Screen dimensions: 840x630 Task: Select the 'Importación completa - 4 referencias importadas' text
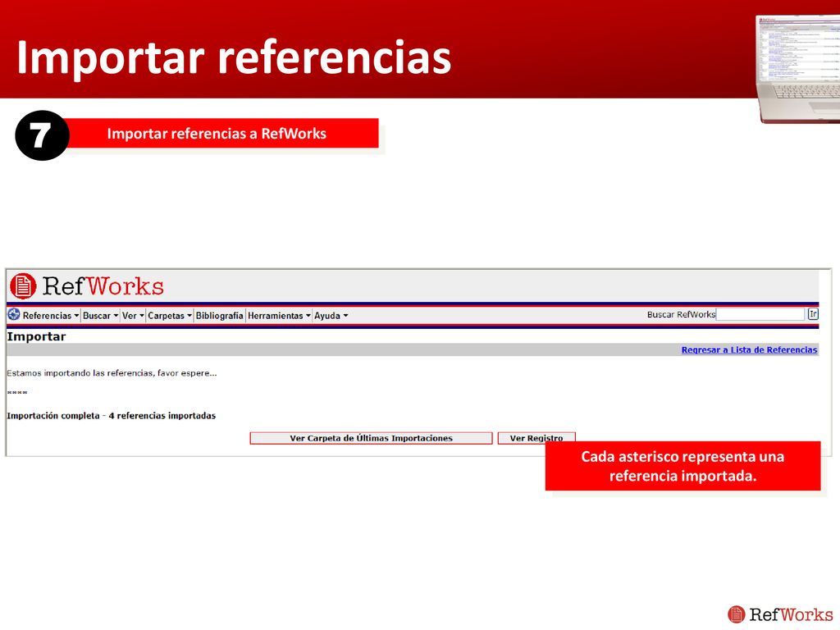(x=112, y=416)
